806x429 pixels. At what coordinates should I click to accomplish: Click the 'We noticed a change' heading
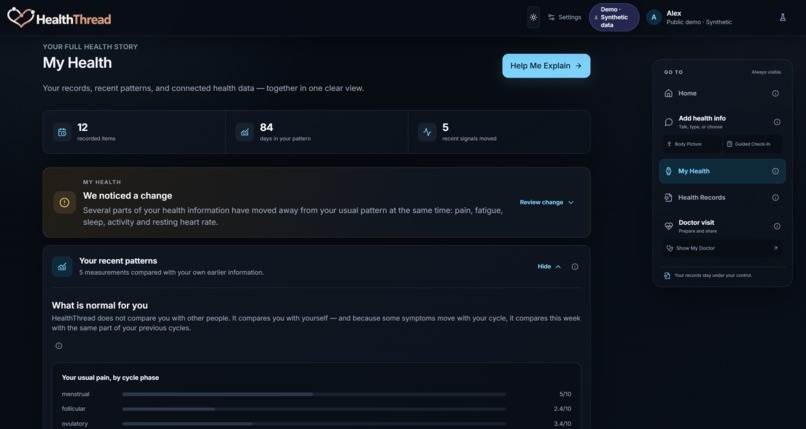(x=127, y=196)
